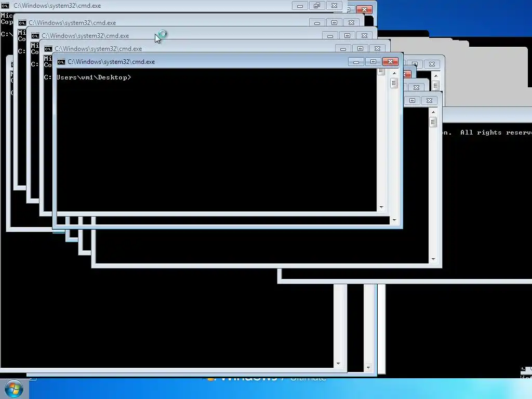Screen dimensions: 532x399
Task: Click the 'Users\vm1\Desktop>' prompt in the front window
Action: [x=94, y=77]
